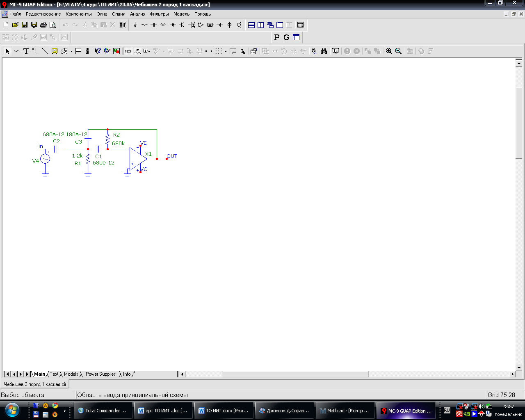Tile windows horizontally

tap(251, 25)
